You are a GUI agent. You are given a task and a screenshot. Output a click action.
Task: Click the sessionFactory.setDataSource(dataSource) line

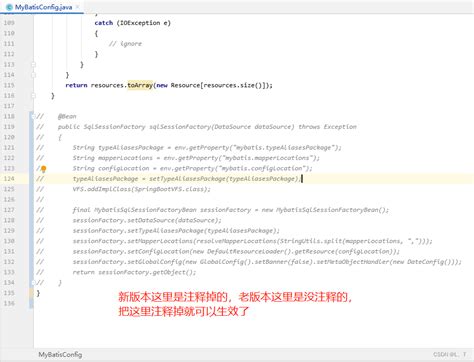147,220
